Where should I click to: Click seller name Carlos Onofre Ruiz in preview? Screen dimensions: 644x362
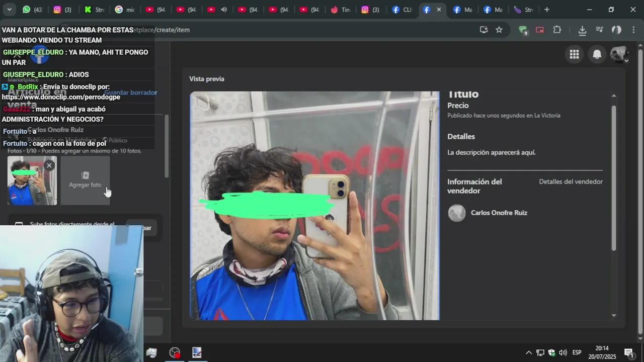(x=499, y=213)
